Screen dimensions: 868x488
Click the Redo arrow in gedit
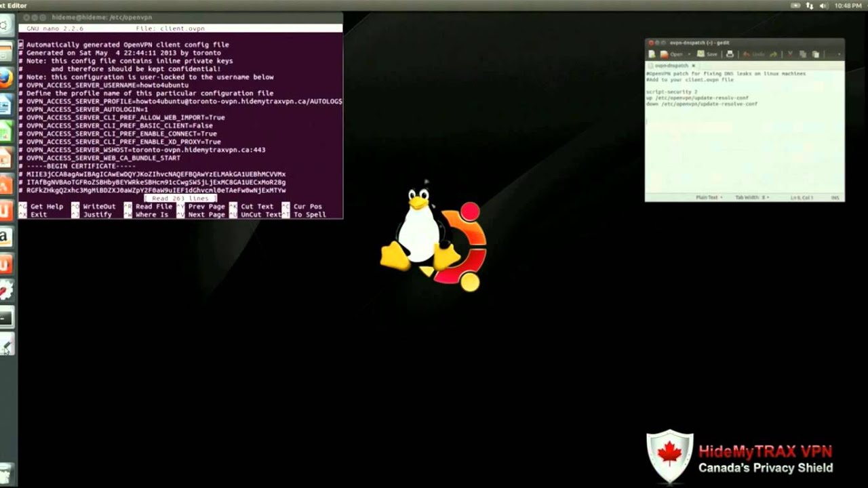[774, 54]
